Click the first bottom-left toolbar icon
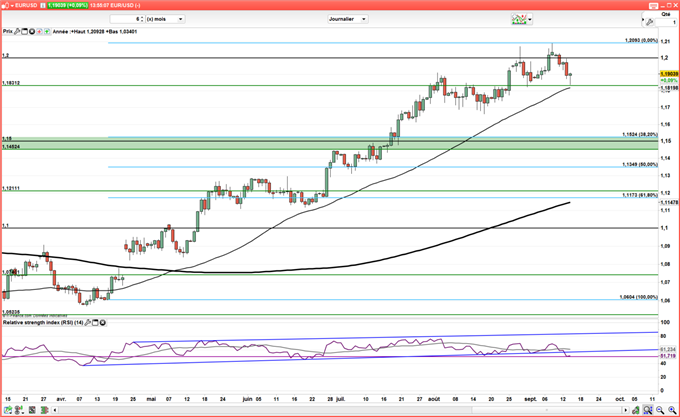The image size is (680, 417). (x=8, y=410)
